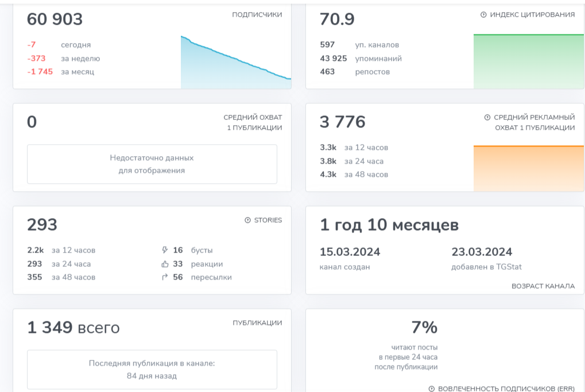Select the Индекс цитирования heading text
The height and width of the screenshot is (392, 585).
coord(532,15)
